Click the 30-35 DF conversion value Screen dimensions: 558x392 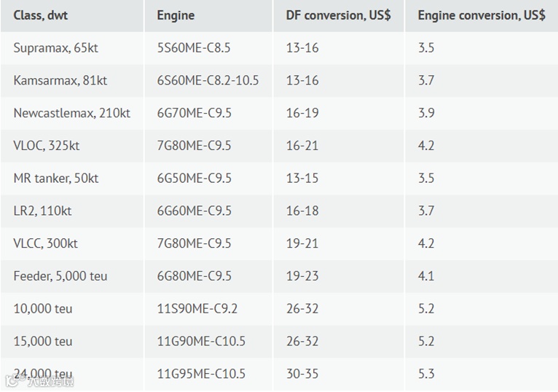302,374
